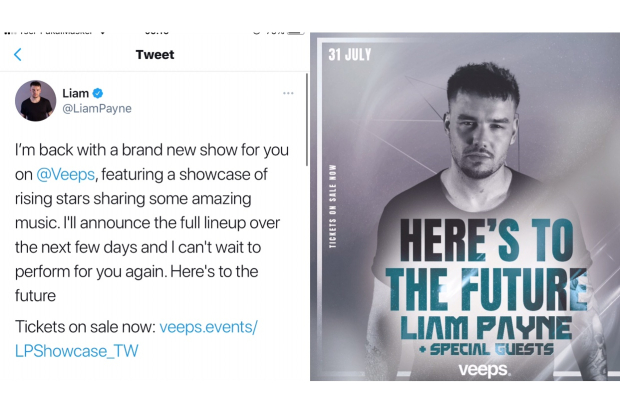Click the display name Liam
The width and height of the screenshot is (620, 413).
pyautogui.click(x=74, y=93)
